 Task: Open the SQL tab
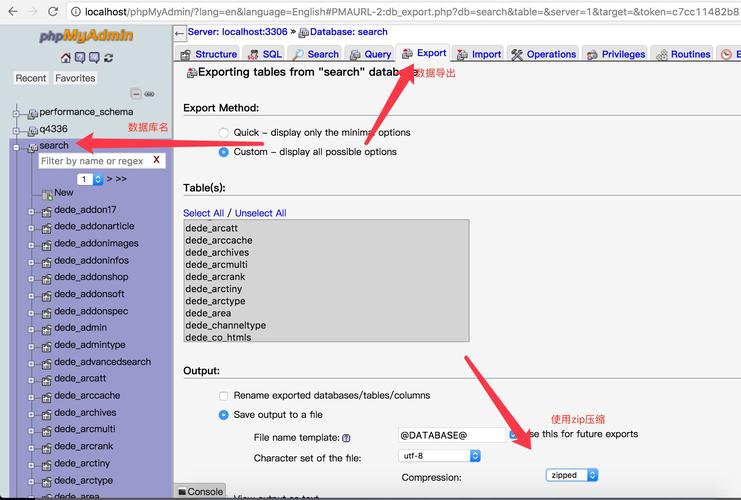pos(265,54)
